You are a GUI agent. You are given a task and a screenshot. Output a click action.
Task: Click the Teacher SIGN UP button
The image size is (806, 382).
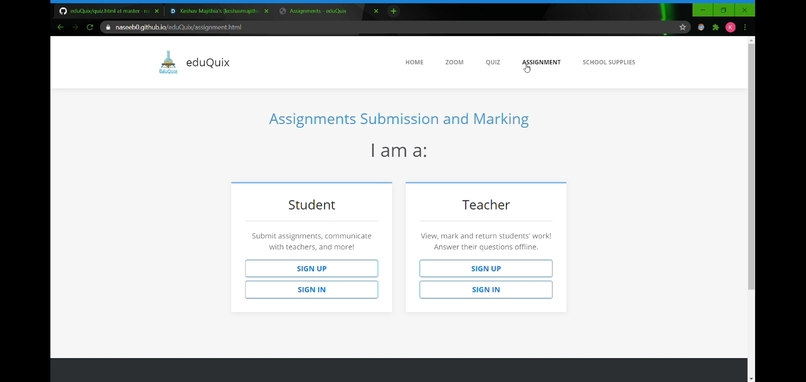(x=486, y=268)
